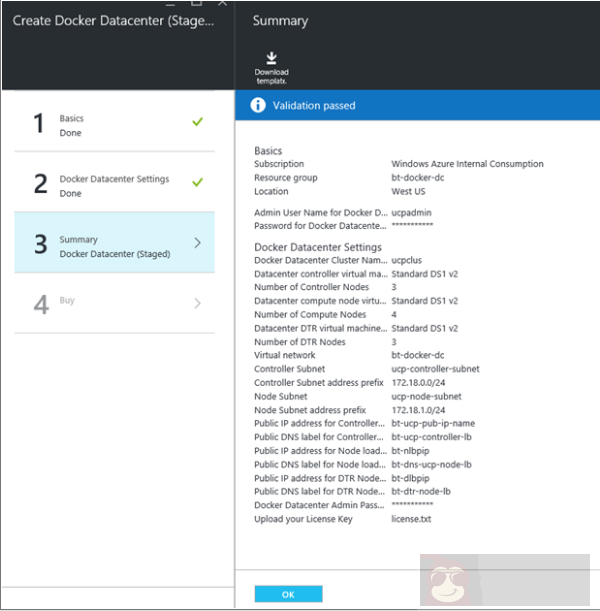Expand the Summary step chevron arrow
The width and height of the screenshot is (600, 611).
click(x=197, y=243)
